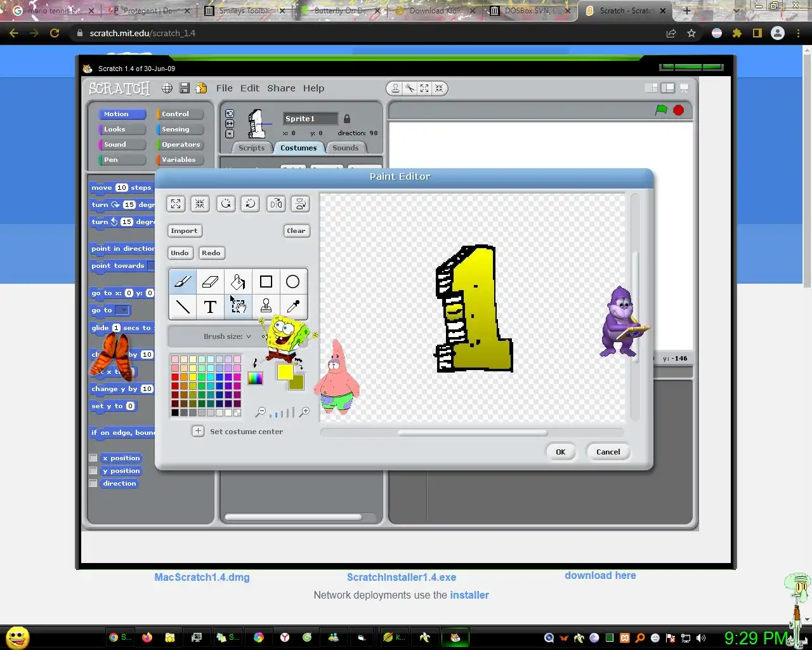Select the Line tool
Screen dimensions: 812x650
(x=183, y=307)
